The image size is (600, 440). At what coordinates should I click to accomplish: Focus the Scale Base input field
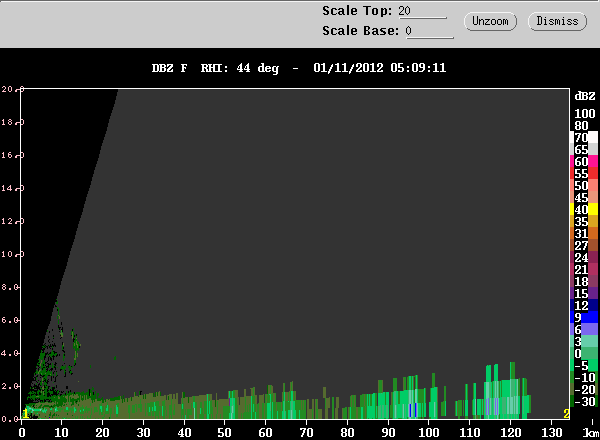[429, 31]
